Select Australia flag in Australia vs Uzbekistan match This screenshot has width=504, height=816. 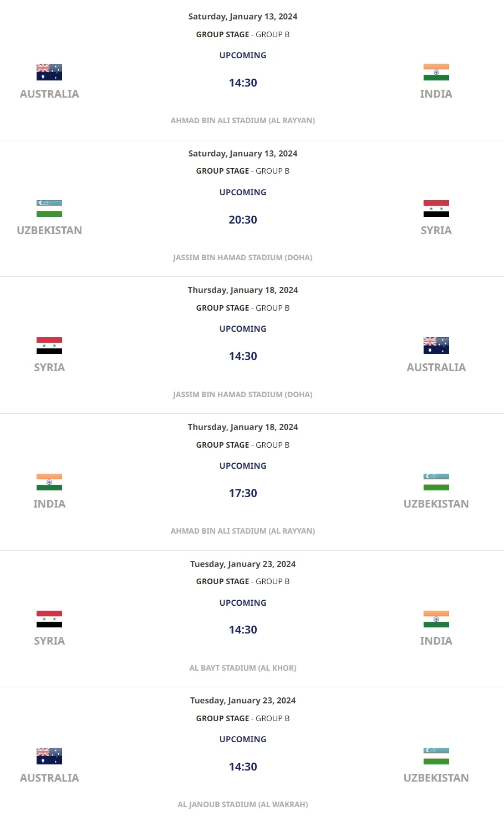point(49,756)
